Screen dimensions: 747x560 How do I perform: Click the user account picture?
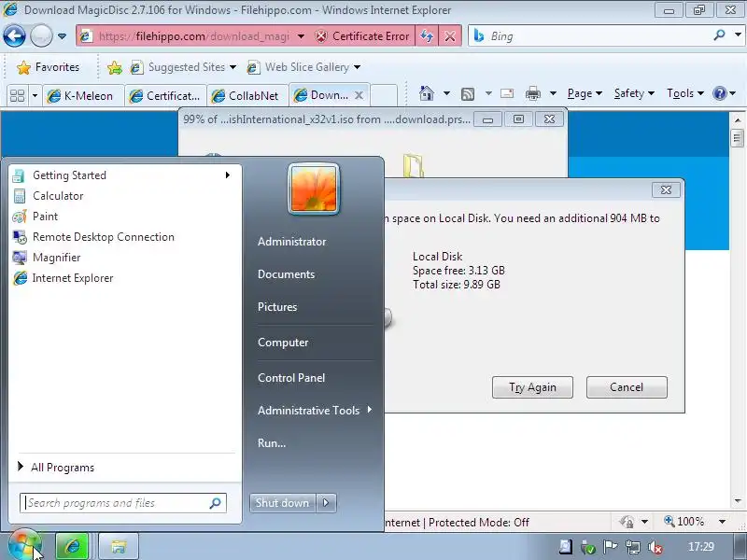point(314,189)
